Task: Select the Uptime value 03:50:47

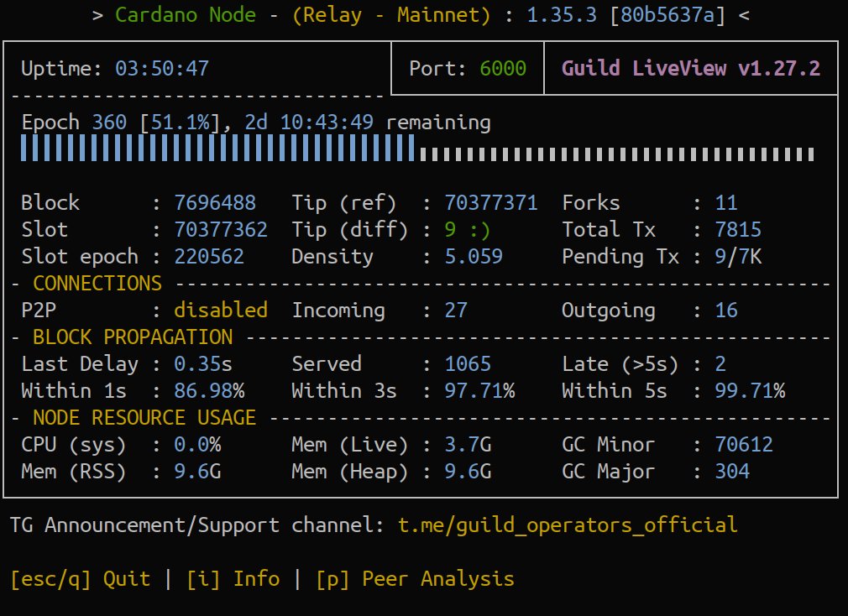Action: [162, 69]
